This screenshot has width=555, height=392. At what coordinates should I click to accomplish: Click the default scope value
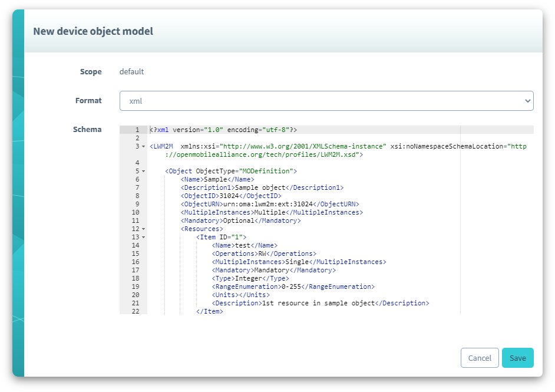coord(132,71)
